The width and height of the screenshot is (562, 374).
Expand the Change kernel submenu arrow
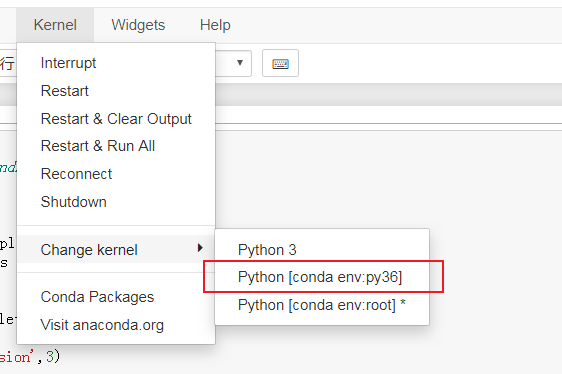tap(200, 248)
